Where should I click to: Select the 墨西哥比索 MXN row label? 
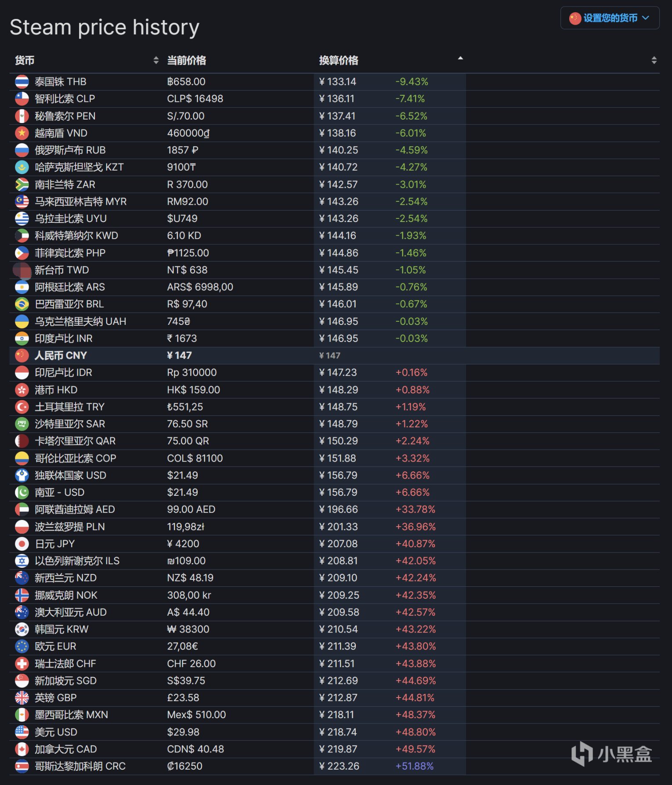[72, 715]
